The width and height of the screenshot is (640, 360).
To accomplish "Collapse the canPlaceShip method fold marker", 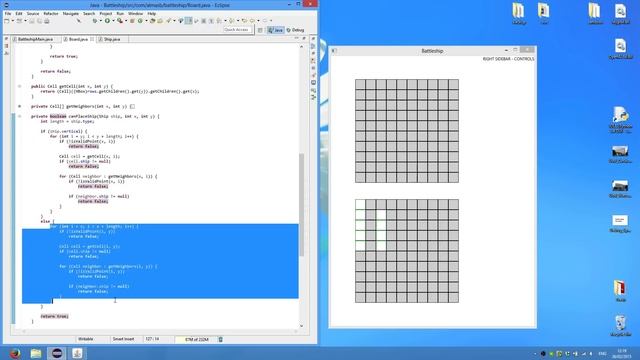I will [x=19, y=116].
